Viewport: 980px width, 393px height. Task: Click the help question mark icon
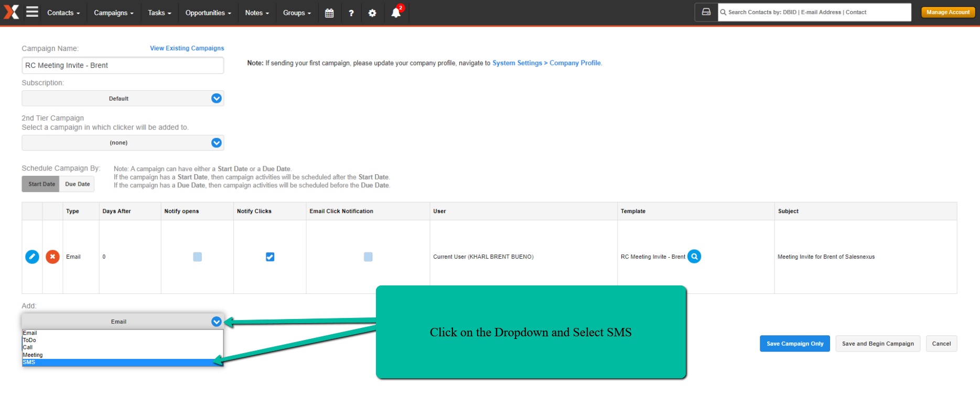(351, 13)
